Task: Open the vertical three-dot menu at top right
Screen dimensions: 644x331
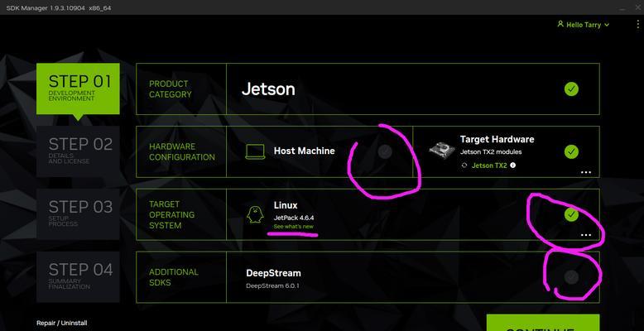Action: [638, 25]
